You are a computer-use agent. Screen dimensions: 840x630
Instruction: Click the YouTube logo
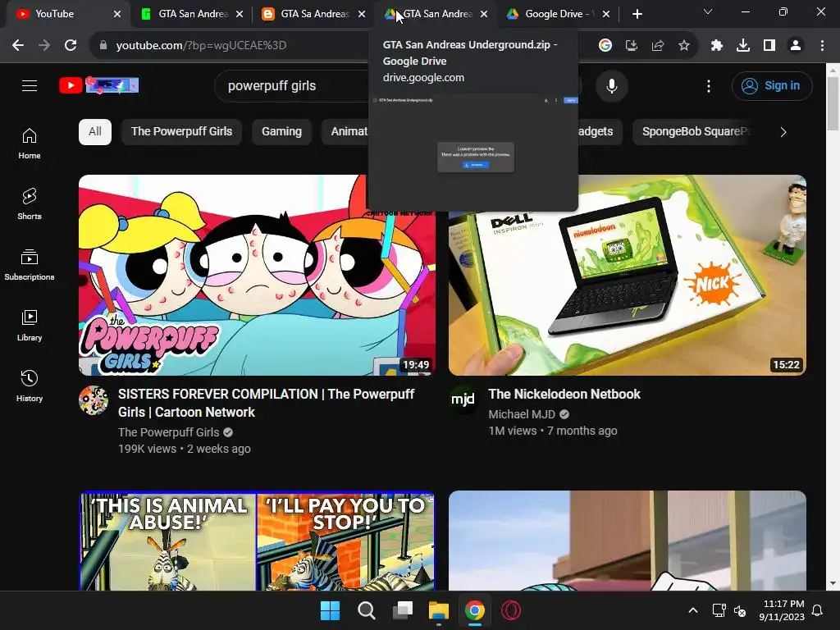tap(99, 85)
